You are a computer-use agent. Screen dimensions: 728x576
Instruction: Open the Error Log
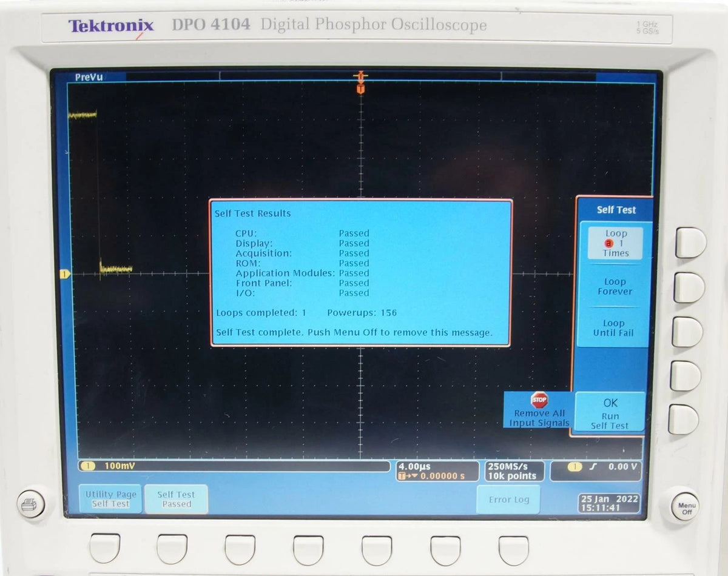508,500
